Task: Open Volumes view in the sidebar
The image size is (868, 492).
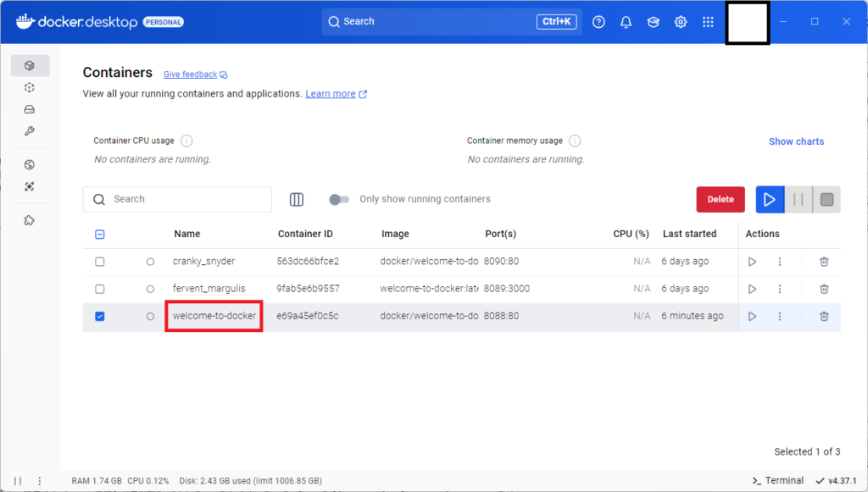Action: [30, 109]
